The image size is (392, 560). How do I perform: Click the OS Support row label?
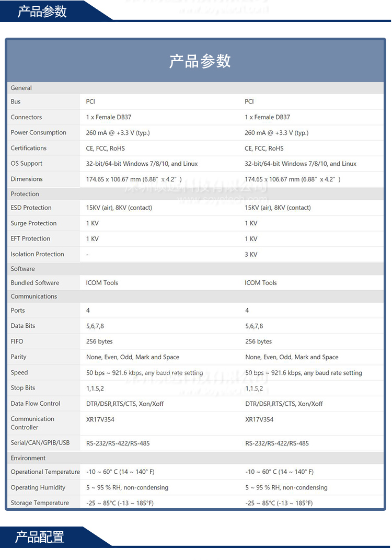point(27,164)
